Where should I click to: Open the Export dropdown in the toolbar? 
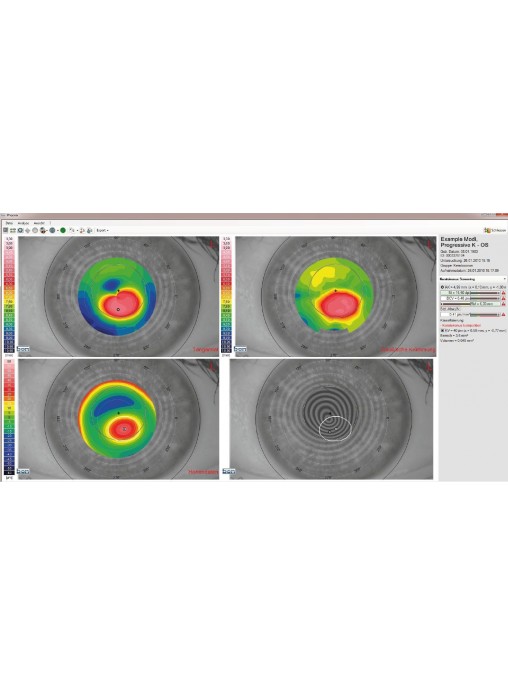pos(103,230)
